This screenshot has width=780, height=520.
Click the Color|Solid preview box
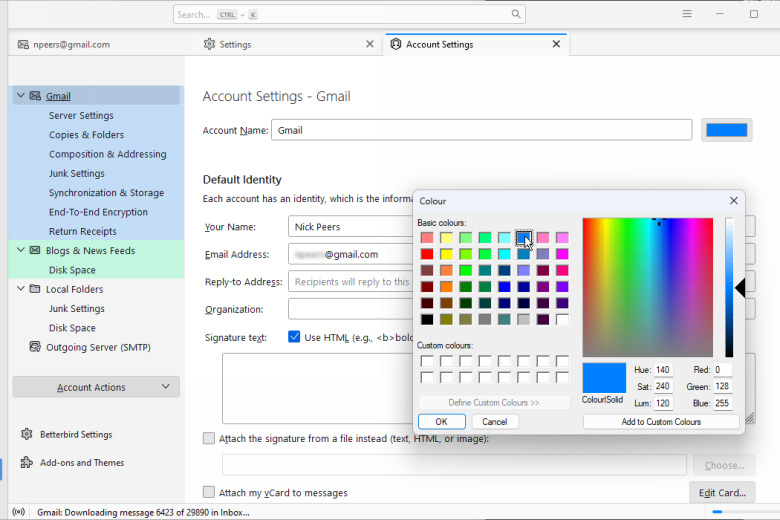click(x=604, y=378)
